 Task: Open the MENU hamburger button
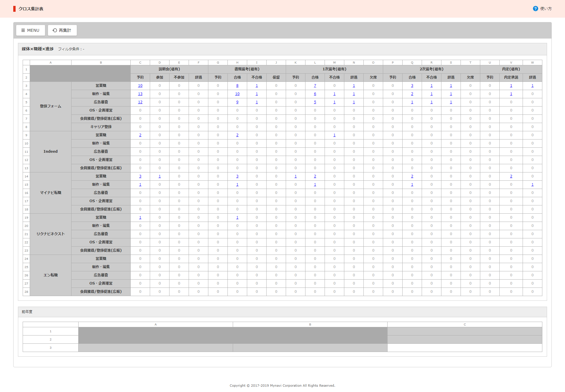[x=30, y=30]
